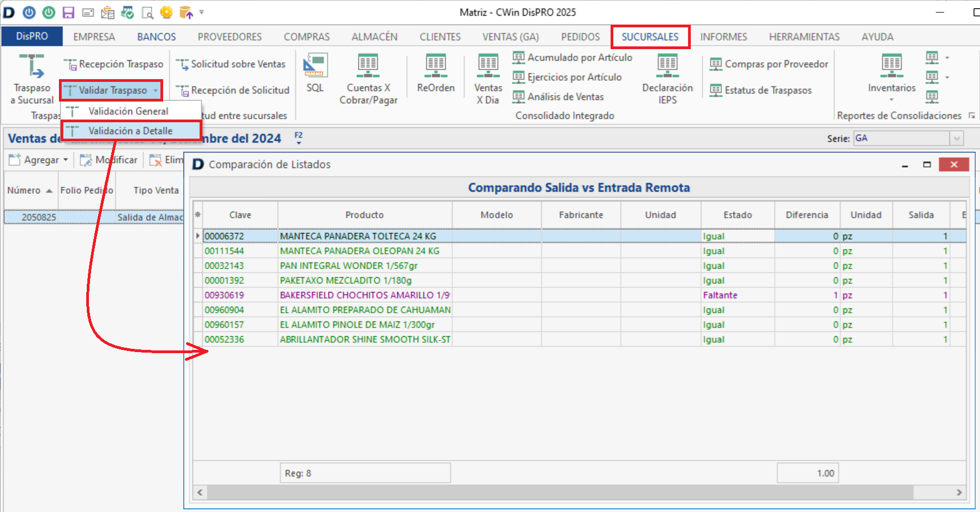
Task: Click the Agregar button
Action: point(38,160)
